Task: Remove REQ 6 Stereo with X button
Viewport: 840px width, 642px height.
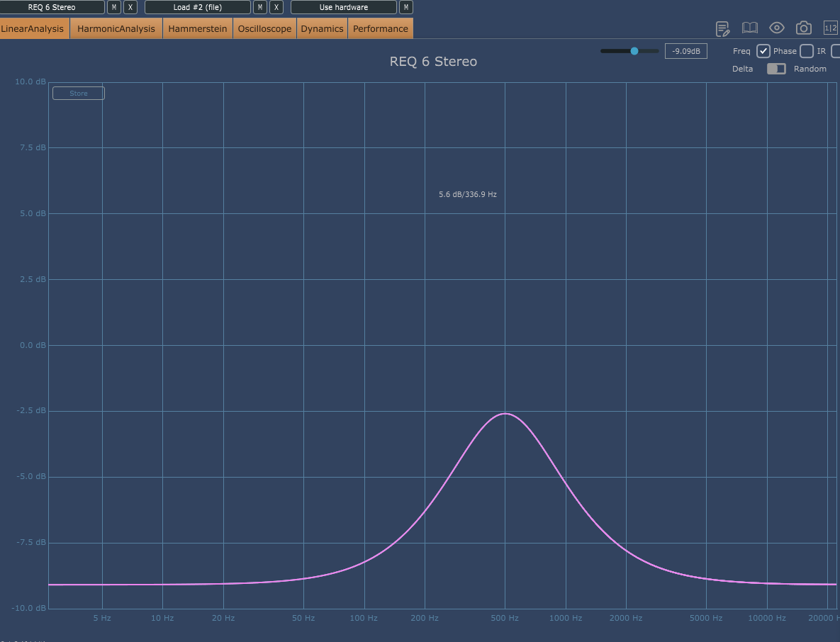Action: [x=130, y=7]
